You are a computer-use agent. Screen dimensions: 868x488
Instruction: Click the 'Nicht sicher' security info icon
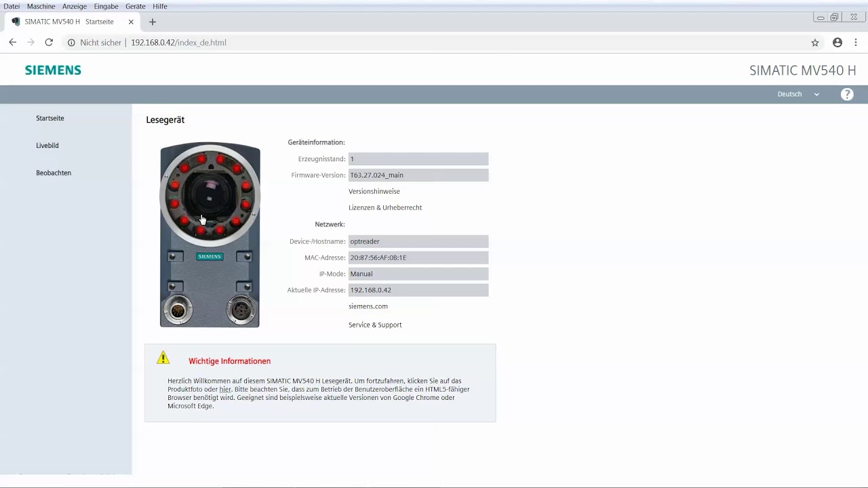tap(71, 42)
